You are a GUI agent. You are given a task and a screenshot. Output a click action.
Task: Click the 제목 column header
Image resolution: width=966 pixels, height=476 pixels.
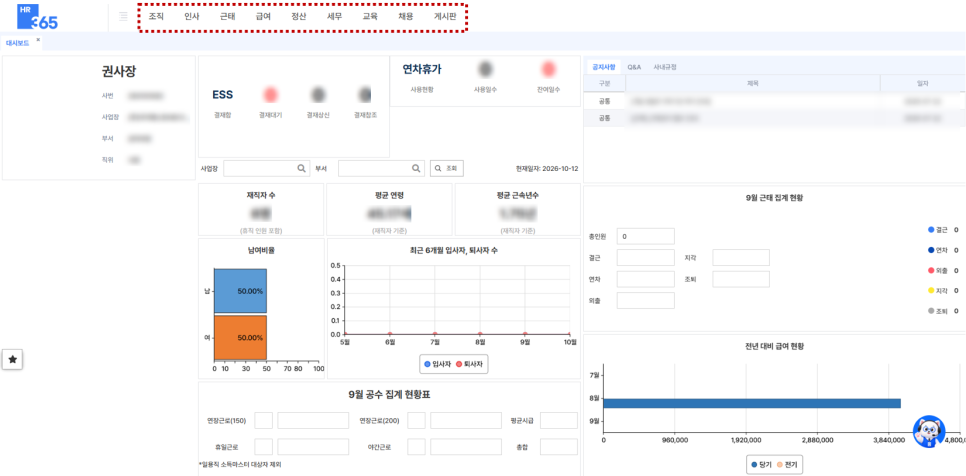753,83
